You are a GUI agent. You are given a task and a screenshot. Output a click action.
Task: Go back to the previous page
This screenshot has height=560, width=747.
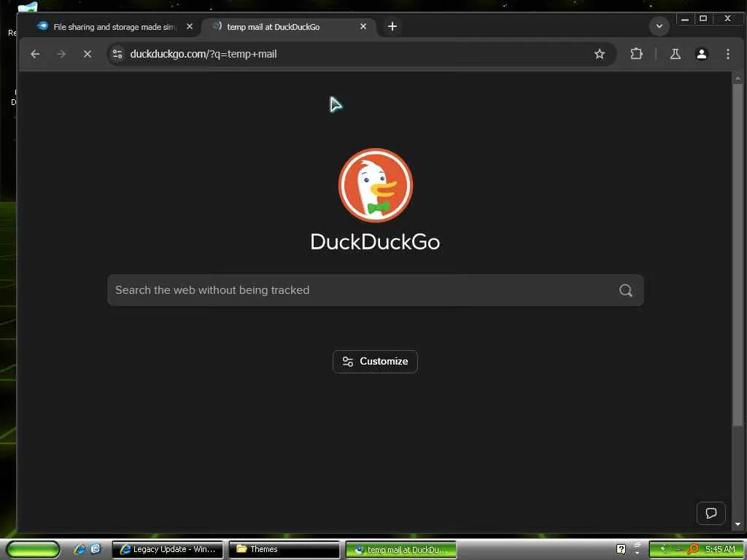point(35,54)
